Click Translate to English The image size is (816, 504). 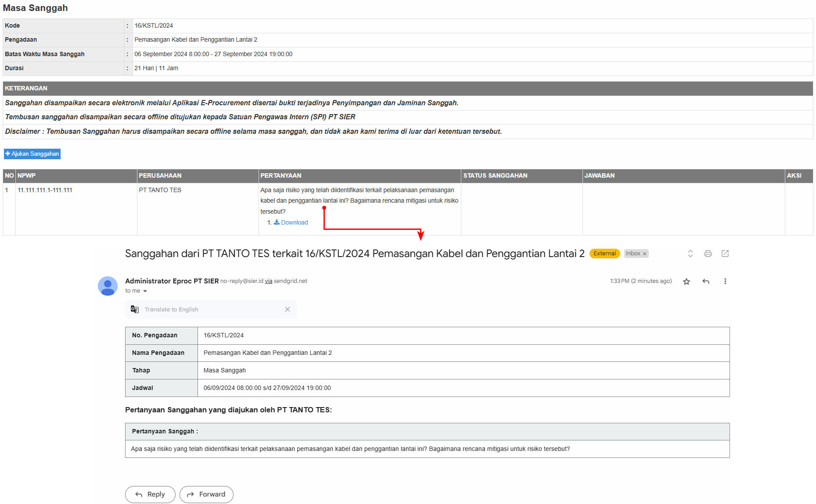tap(171, 309)
